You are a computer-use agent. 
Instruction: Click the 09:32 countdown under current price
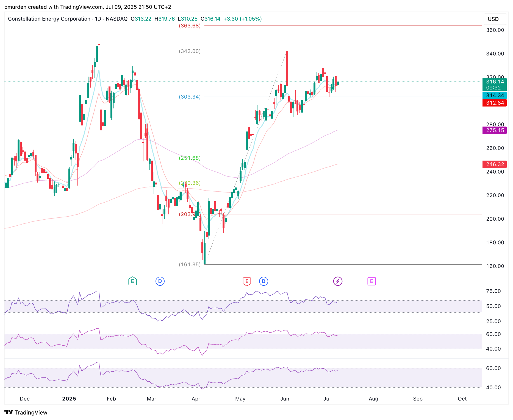coord(493,88)
